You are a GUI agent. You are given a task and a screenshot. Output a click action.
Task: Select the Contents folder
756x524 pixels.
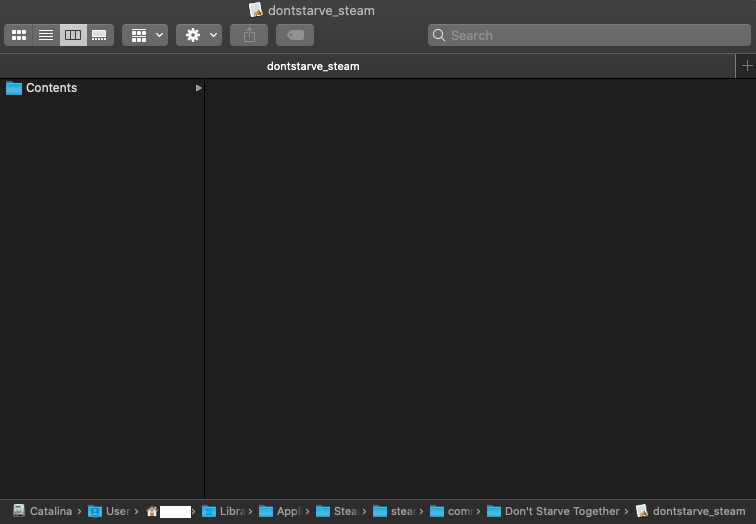[102, 88]
